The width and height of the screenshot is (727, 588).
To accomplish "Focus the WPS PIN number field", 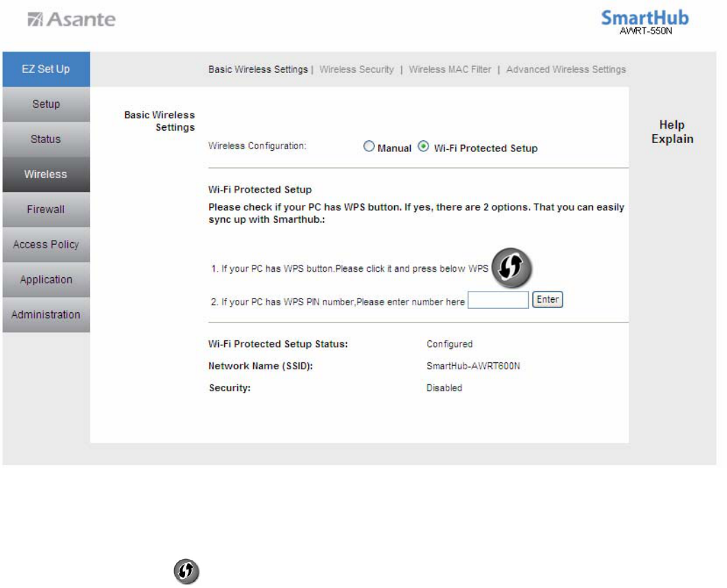I will 498,300.
